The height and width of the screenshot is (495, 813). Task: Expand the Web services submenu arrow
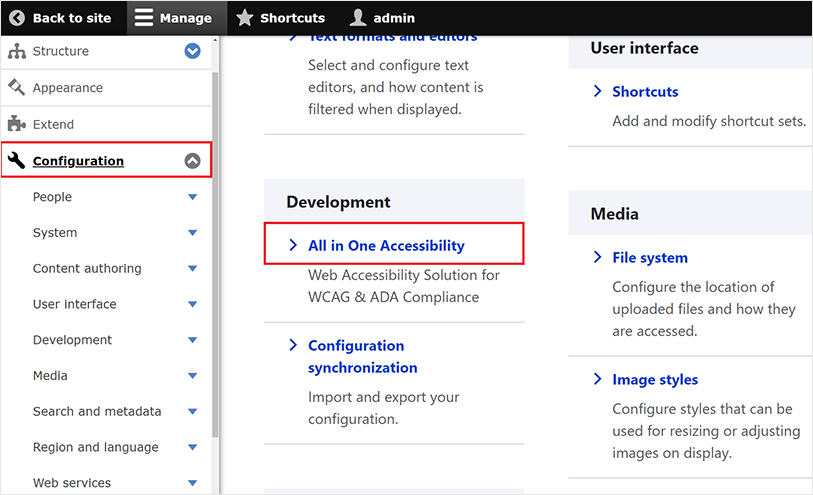(192, 483)
